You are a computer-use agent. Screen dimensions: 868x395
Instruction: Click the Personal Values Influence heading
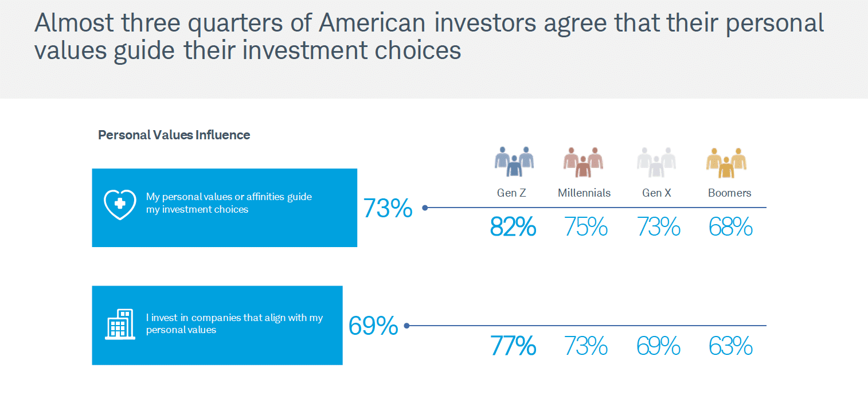(x=174, y=135)
